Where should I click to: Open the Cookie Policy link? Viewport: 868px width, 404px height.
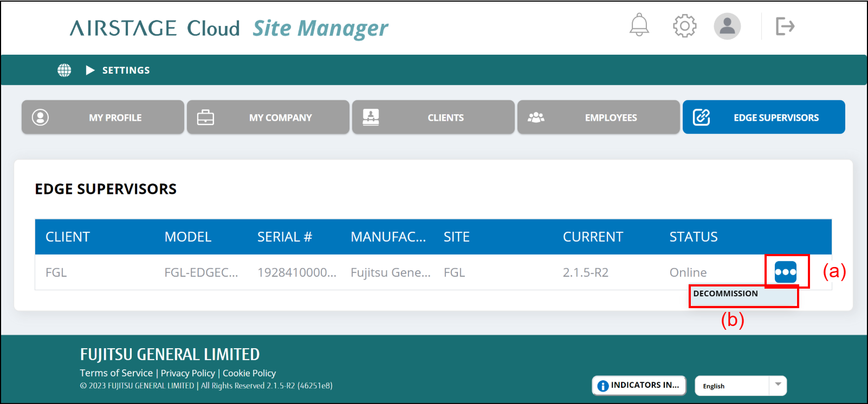click(249, 373)
